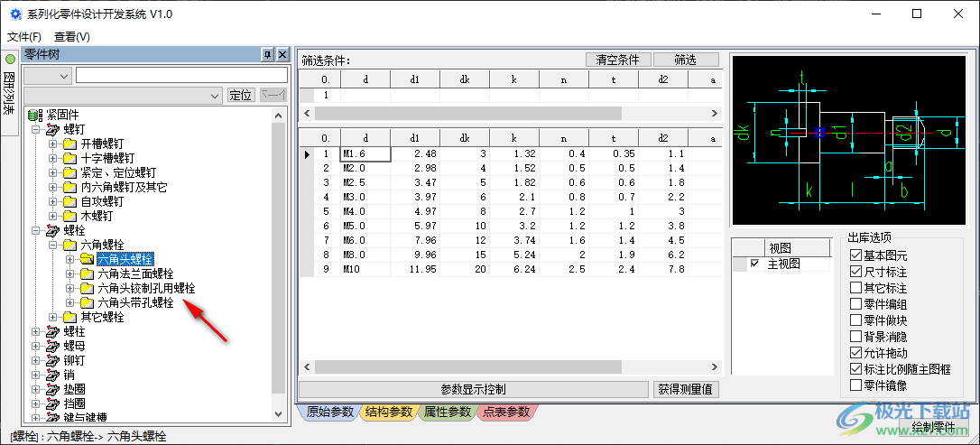Click the 挡圈 category icon

(x=52, y=403)
